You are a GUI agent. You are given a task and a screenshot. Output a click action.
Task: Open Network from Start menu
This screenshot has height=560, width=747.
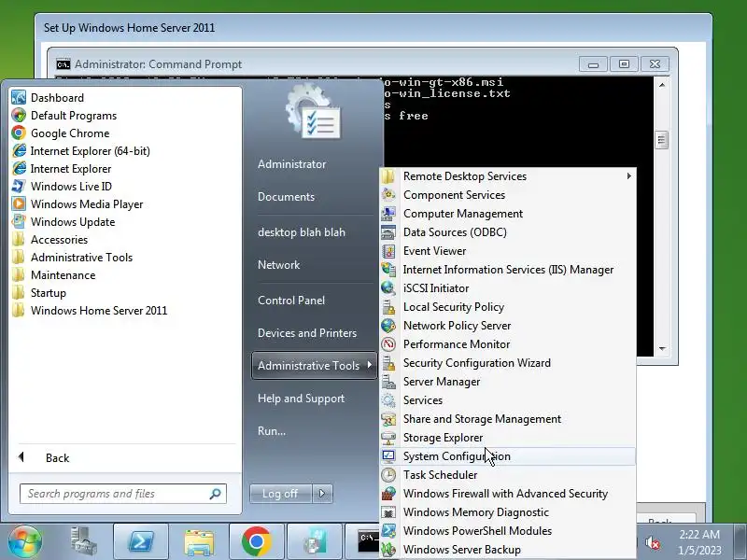coord(278,265)
